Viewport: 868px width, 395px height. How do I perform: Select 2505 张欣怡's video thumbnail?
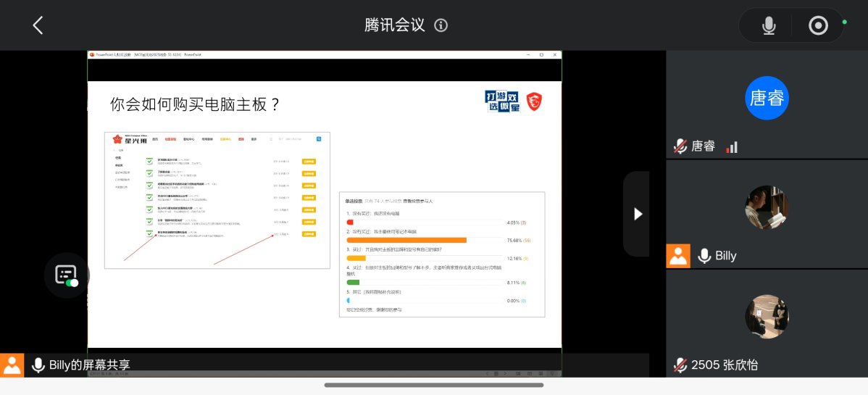[767, 317]
